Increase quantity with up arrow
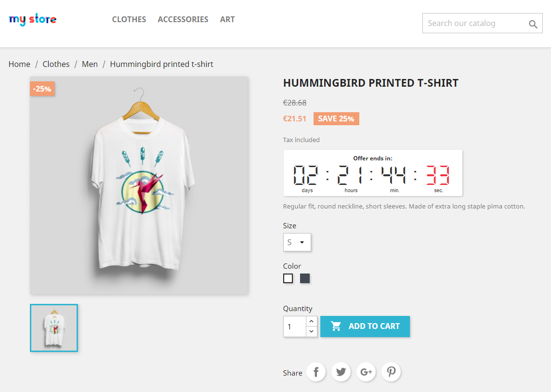The height and width of the screenshot is (392, 551). click(311, 321)
